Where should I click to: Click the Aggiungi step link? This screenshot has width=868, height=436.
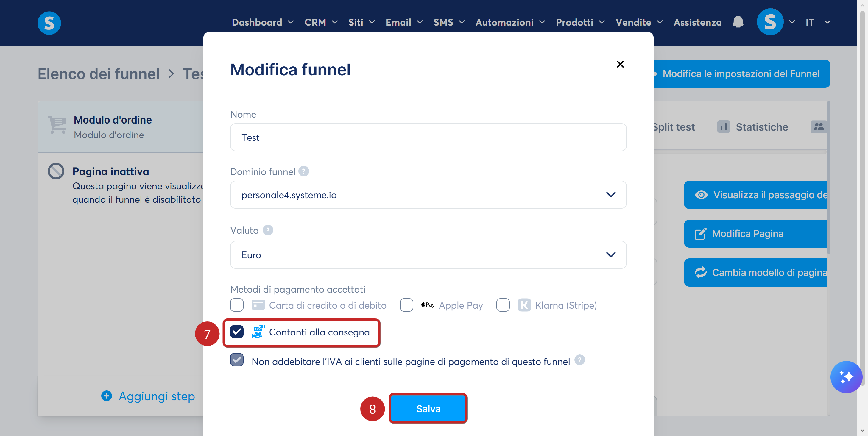tap(148, 396)
